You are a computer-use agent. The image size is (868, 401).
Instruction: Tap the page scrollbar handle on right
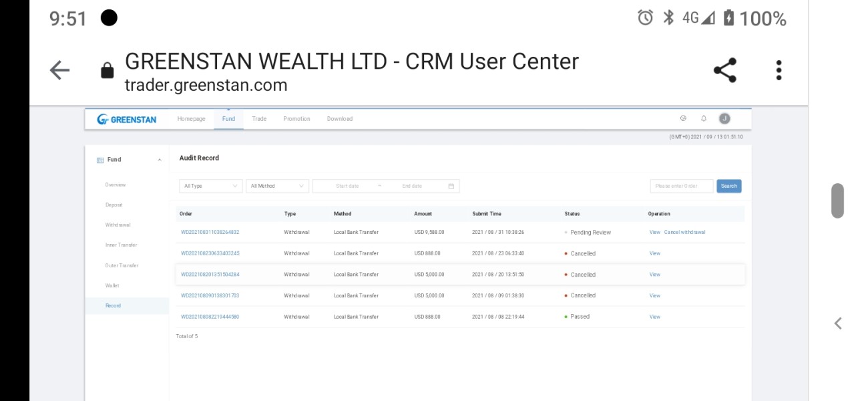tap(837, 200)
